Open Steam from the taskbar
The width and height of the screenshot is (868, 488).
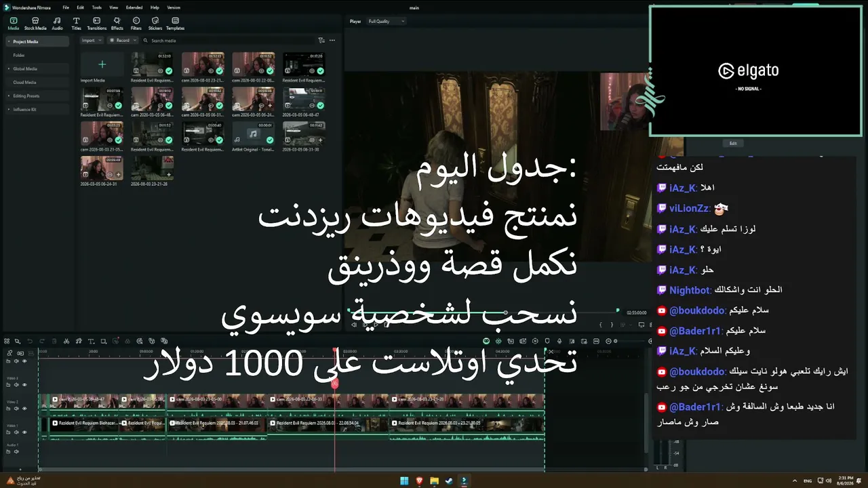(449, 481)
